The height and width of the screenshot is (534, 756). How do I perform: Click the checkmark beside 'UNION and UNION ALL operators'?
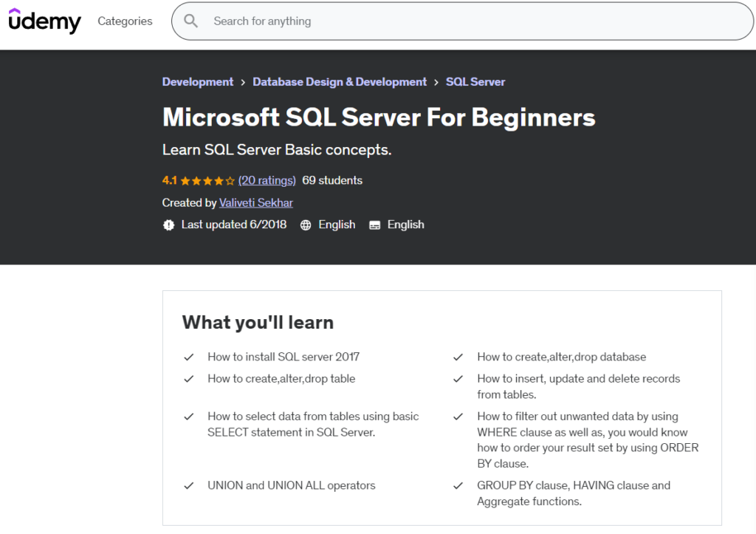pyautogui.click(x=189, y=485)
